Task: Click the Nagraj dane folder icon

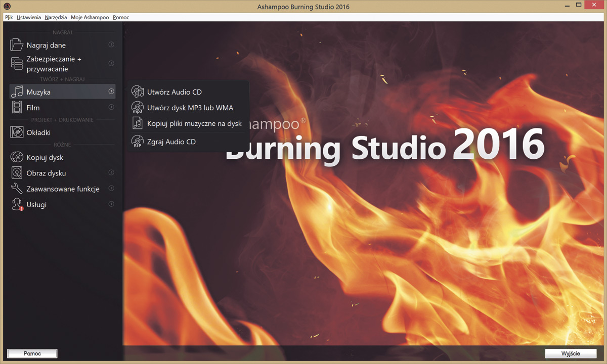Action: (x=17, y=45)
